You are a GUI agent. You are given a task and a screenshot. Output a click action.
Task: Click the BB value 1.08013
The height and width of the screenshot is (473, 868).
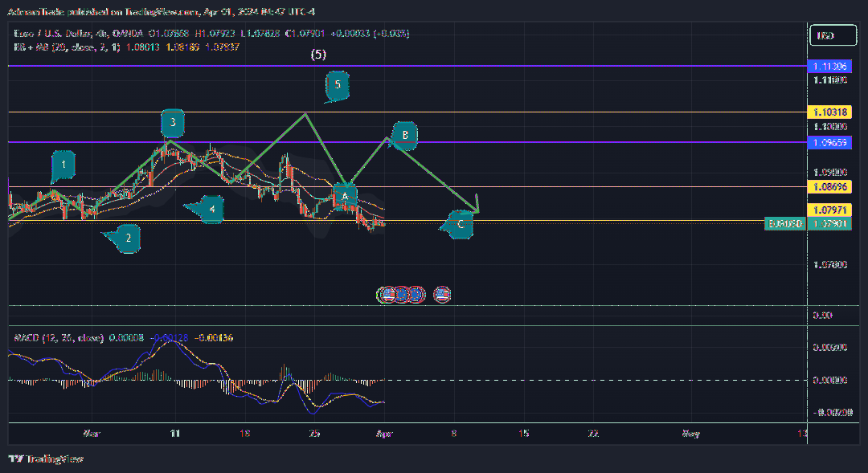click(x=143, y=47)
